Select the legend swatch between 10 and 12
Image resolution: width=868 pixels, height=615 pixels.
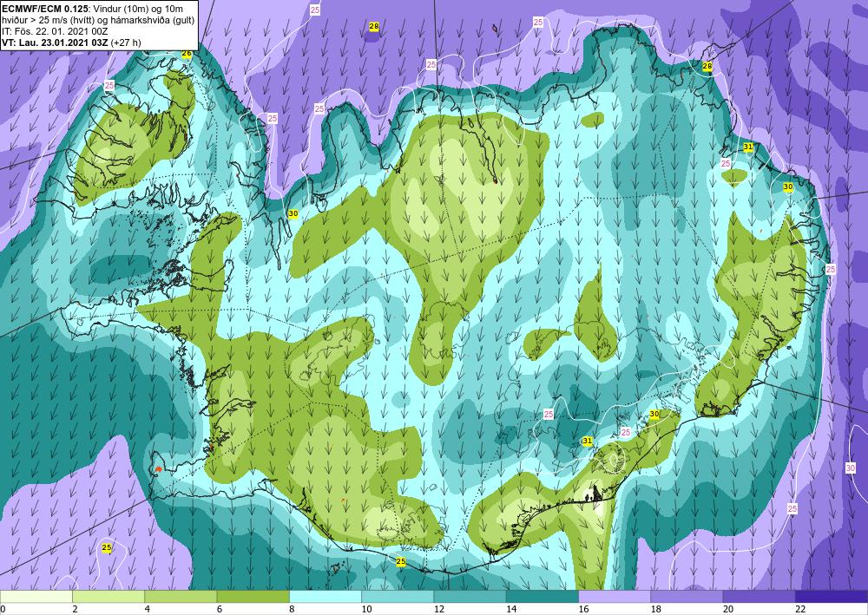click(x=398, y=597)
